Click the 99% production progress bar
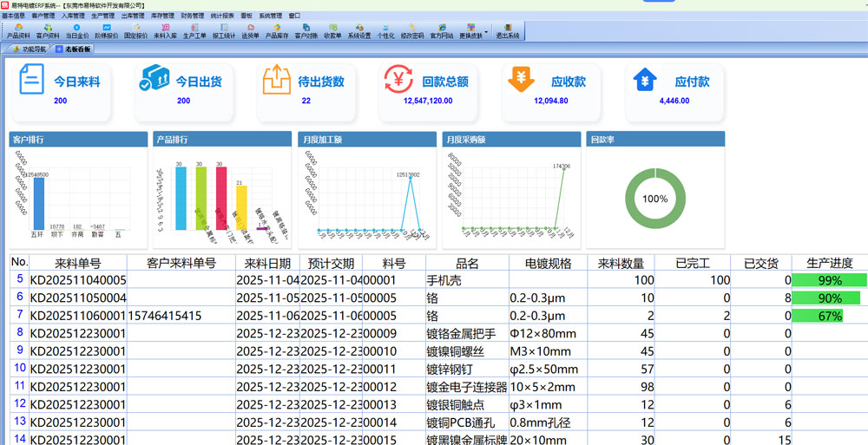Viewport: 868px width, 445px height. click(830, 280)
